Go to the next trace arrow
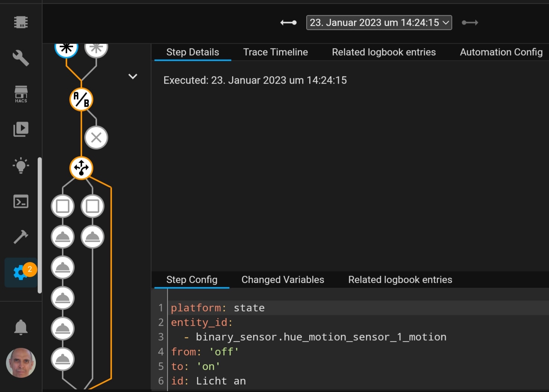549x392 pixels. pos(470,23)
